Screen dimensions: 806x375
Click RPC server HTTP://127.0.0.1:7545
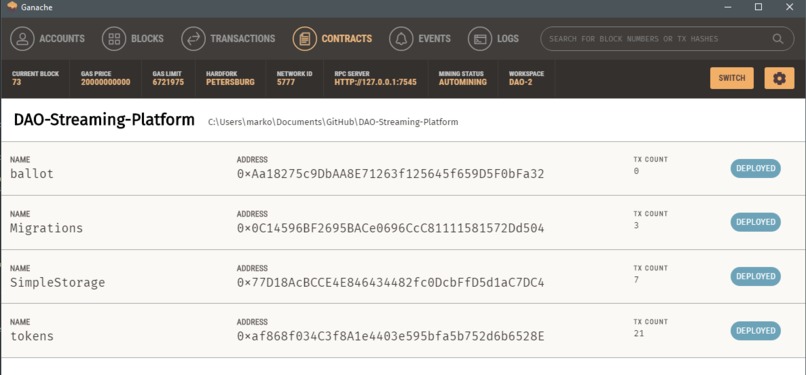pyautogui.click(x=375, y=82)
